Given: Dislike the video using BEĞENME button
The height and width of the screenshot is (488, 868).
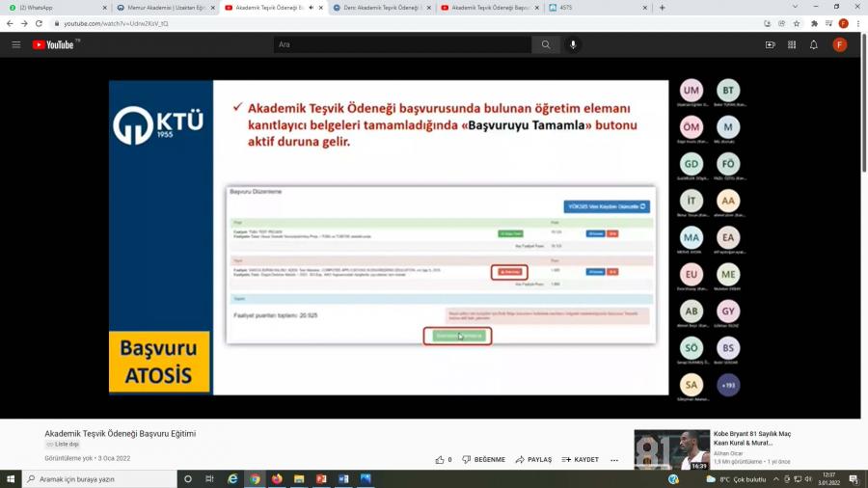Looking at the screenshot, I should [483, 460].
